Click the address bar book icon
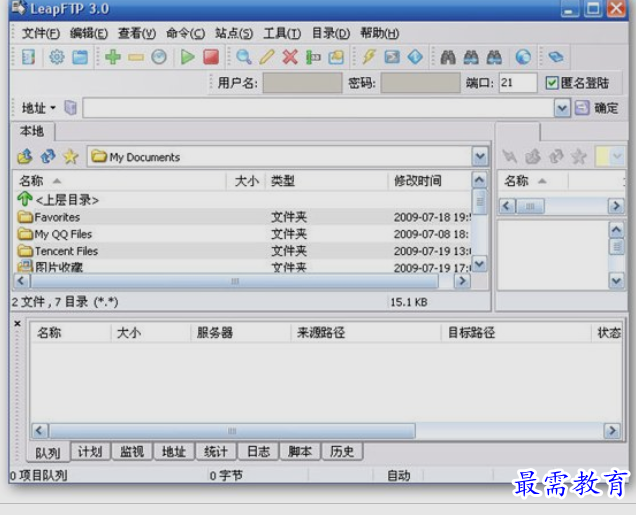The width and height of the screenshot is (636, 515). [x=71, y=108]
